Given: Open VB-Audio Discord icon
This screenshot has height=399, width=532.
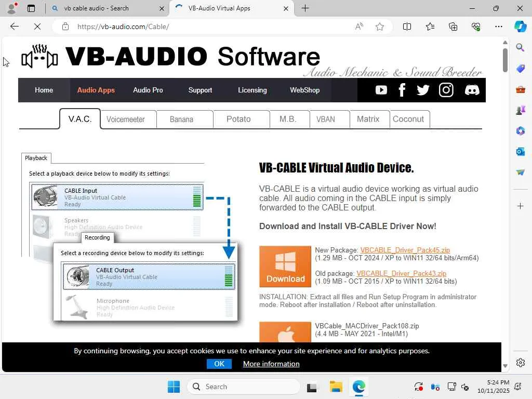Looking at the screenshot, I should pyautogui.click(x=472, y=90).
